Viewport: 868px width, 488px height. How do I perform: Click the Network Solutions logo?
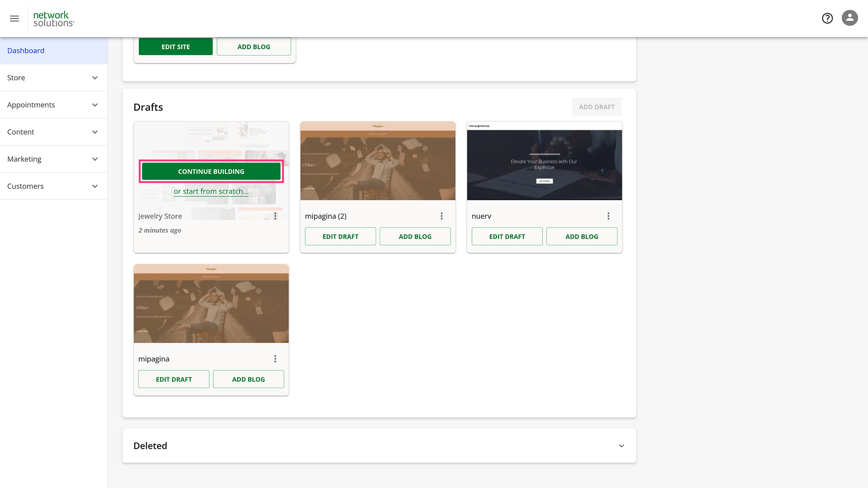click(53, 19)
